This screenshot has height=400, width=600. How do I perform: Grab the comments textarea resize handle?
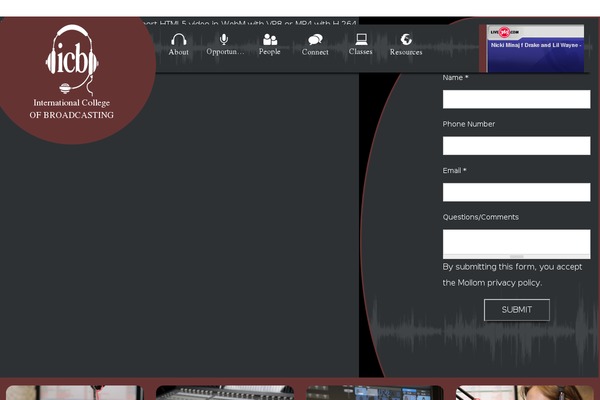[517, 256]
